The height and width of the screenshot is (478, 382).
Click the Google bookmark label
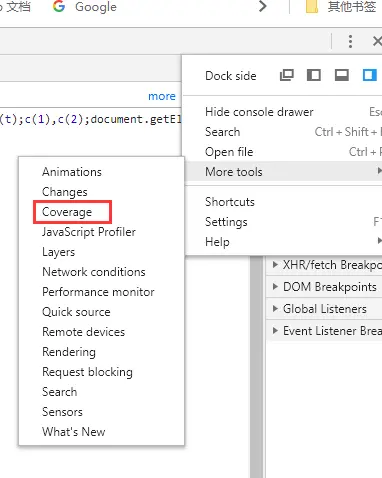[x=96, y=7]
